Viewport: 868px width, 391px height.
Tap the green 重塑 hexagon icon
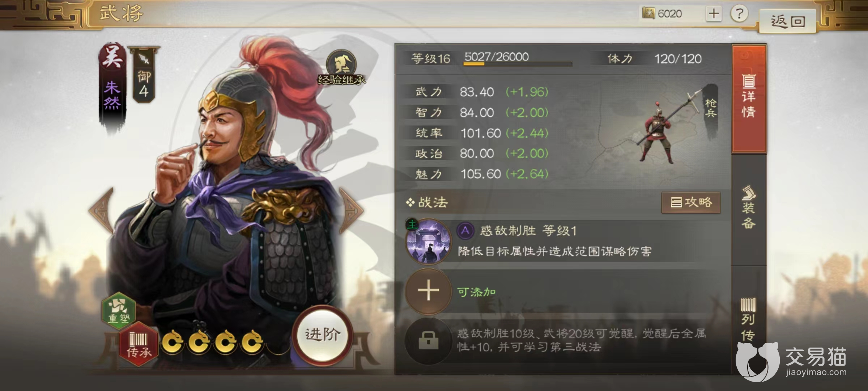119,310
